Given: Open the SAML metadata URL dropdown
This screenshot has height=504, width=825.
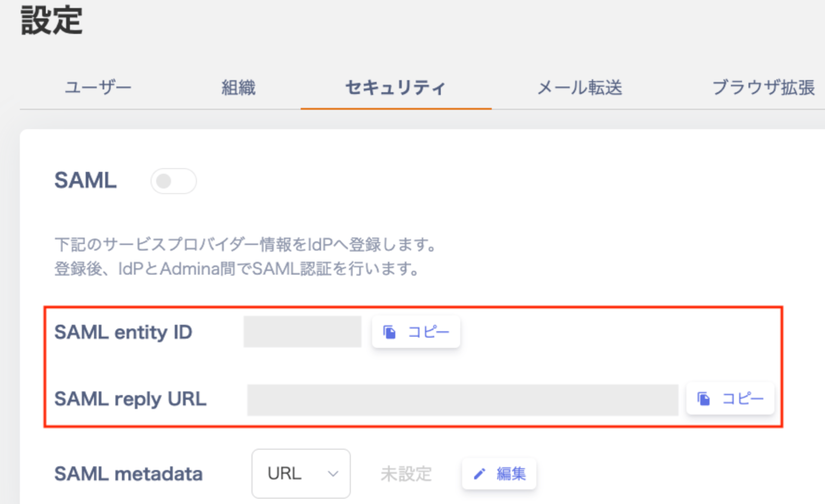Looking at the screenshot, I should tap(301, 474).
